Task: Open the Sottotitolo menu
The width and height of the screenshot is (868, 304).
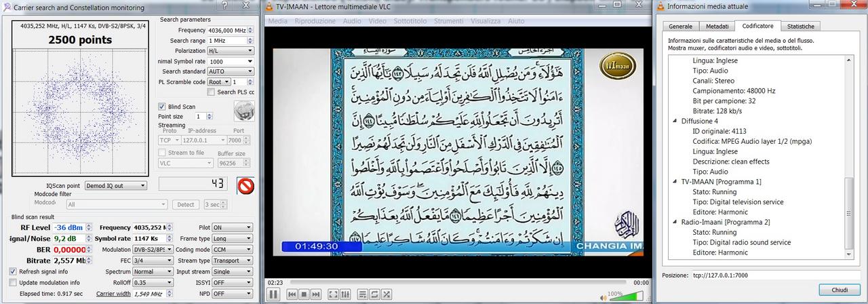Action: (410, 21)
